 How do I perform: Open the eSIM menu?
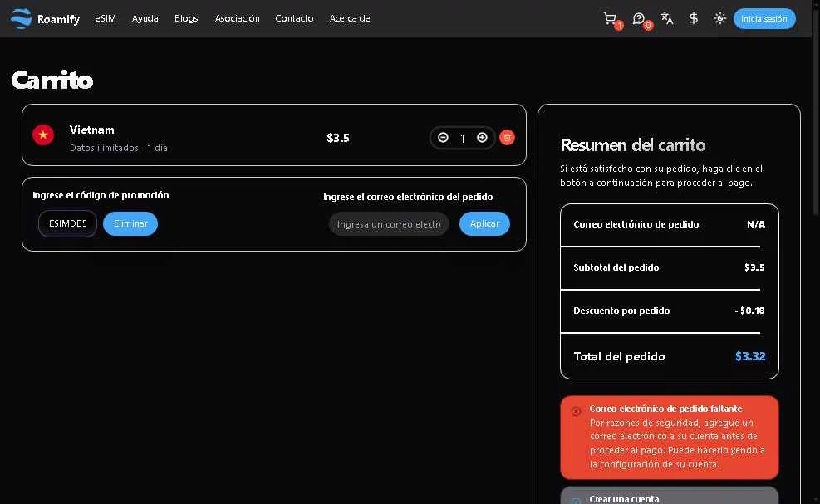pos(106,18)
